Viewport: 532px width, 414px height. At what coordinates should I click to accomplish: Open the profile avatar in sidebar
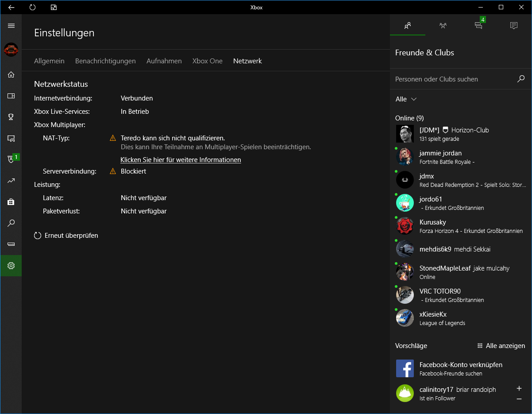tap(11, 50)
